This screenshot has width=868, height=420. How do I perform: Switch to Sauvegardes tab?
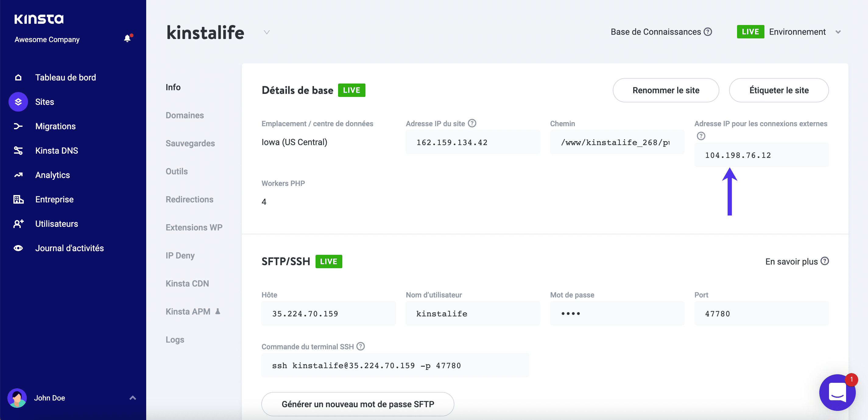click(x=190, y=143)
